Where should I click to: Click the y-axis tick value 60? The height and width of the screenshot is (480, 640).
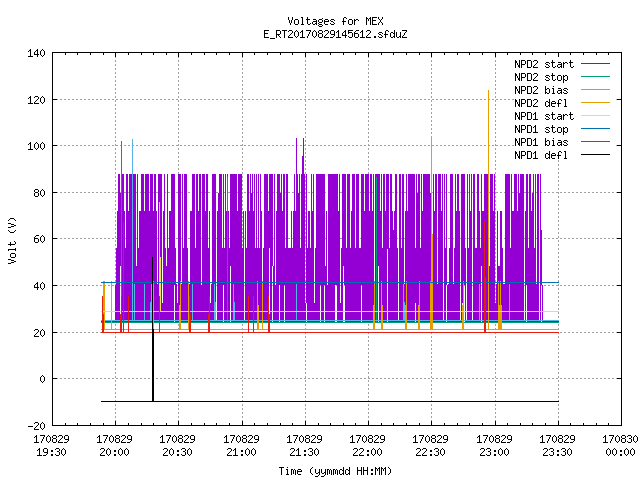pos(39,239)
